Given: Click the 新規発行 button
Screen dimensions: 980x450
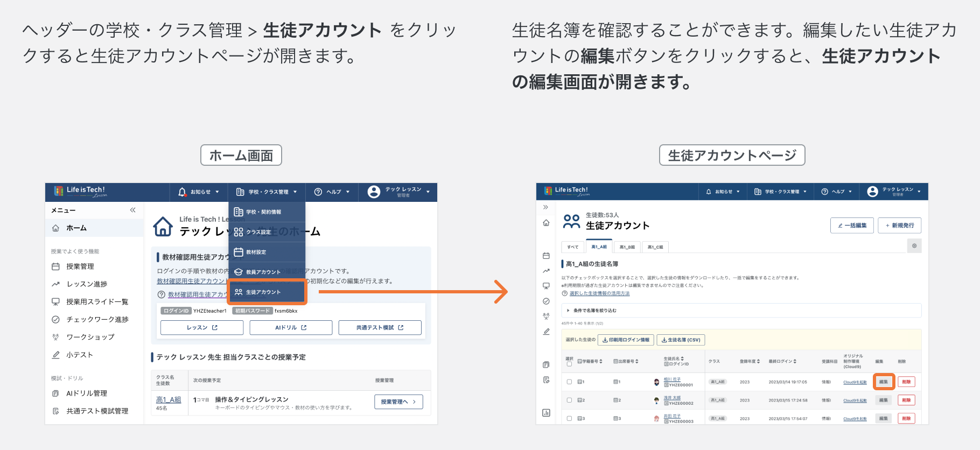Looking at the screenshot, I should (x=900, y=226).
